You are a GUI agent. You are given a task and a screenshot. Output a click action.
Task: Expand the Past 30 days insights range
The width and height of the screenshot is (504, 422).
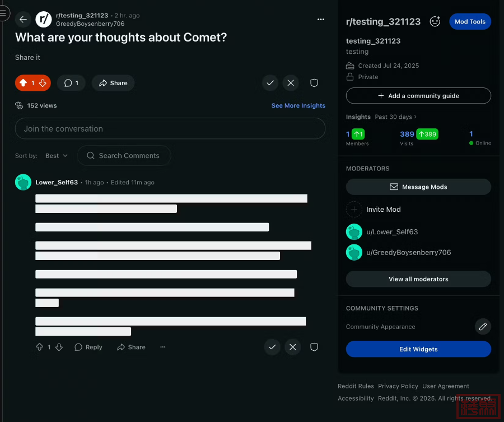coord(396,117)
